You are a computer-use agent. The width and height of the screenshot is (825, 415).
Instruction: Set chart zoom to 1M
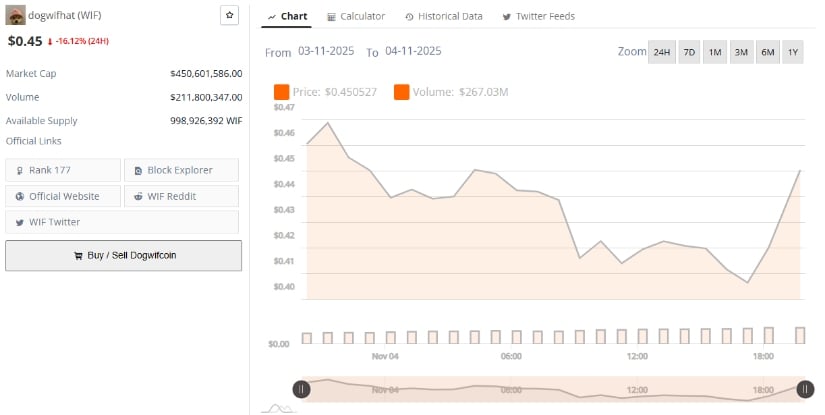[715, 52]
